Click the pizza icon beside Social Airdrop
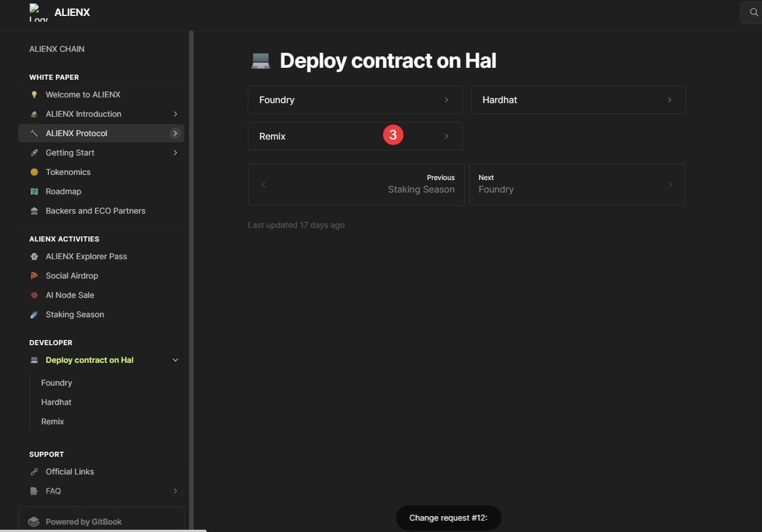 [x=34, y=276]
